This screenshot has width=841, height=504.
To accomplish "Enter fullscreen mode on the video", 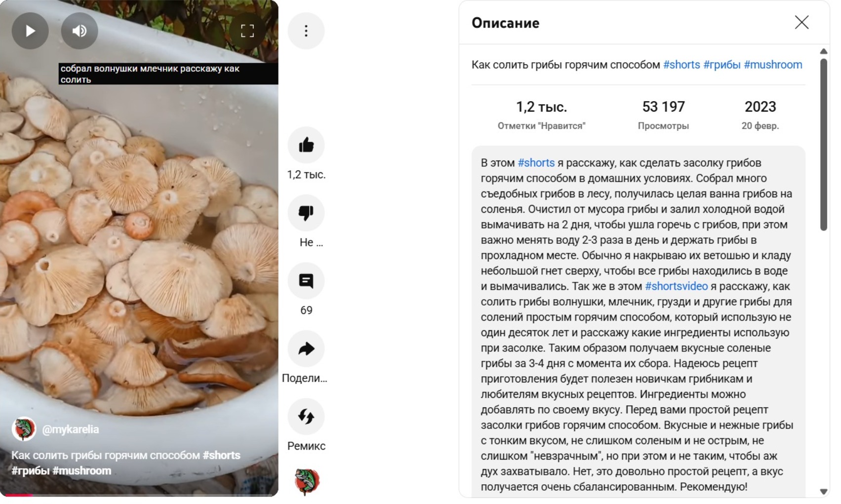I will 247,31.
